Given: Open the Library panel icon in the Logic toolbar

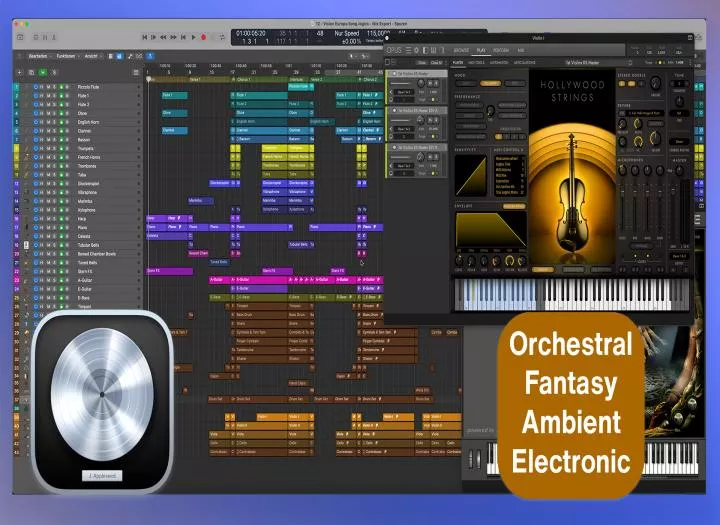Looking at the screenshot, I should (20, 37).
